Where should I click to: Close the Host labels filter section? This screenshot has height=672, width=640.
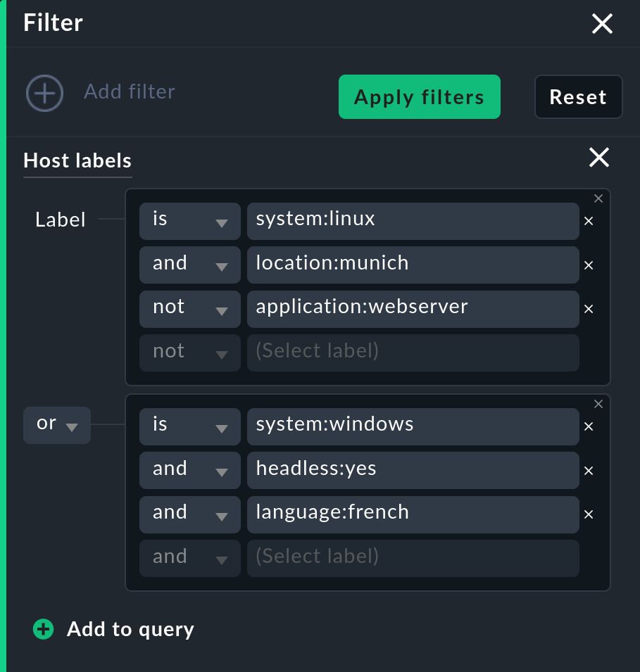(x=598, y=158)
